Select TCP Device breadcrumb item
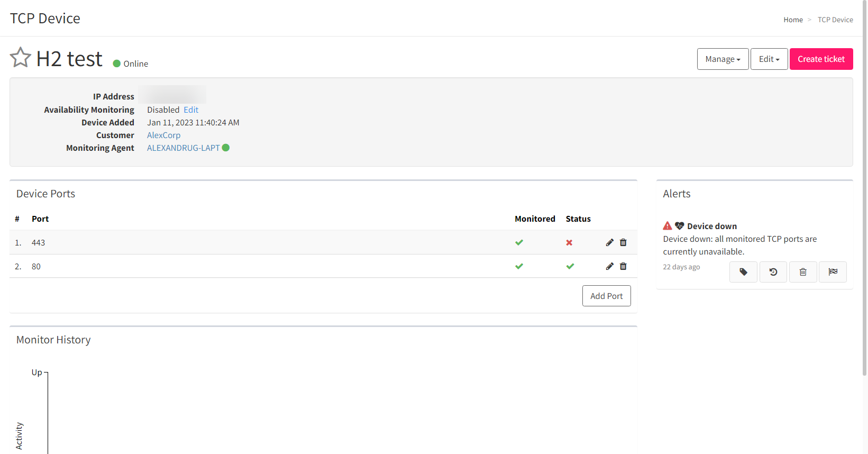The image size is (868, 454). click(835, 20)
